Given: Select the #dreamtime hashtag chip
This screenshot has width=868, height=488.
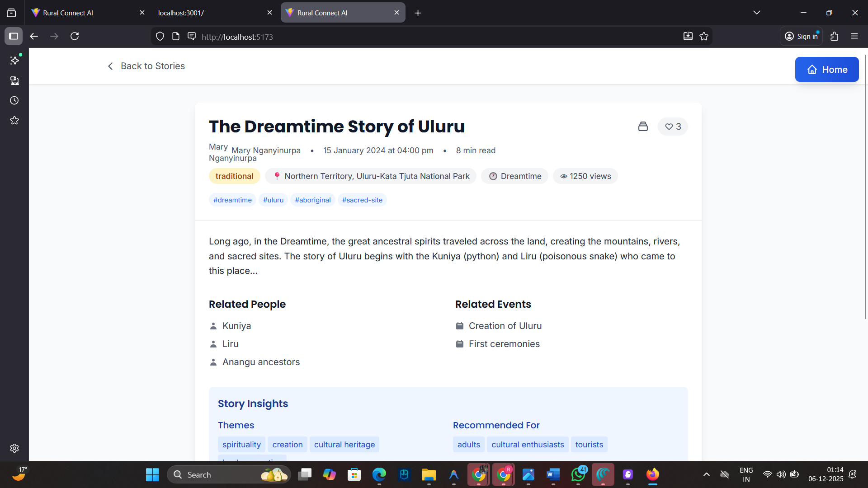Looking at the screenshot, I should 232,200.
